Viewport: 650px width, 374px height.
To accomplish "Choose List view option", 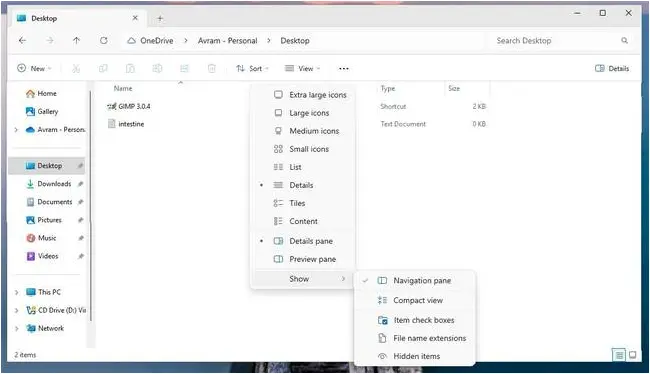I will tap(303, 167).
